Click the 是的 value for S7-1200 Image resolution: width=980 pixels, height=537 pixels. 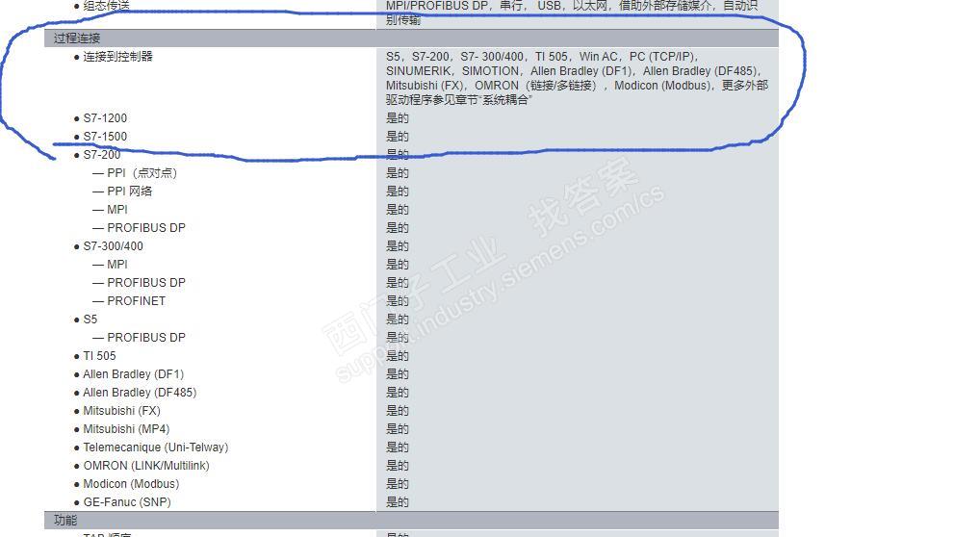click(397, 118)
